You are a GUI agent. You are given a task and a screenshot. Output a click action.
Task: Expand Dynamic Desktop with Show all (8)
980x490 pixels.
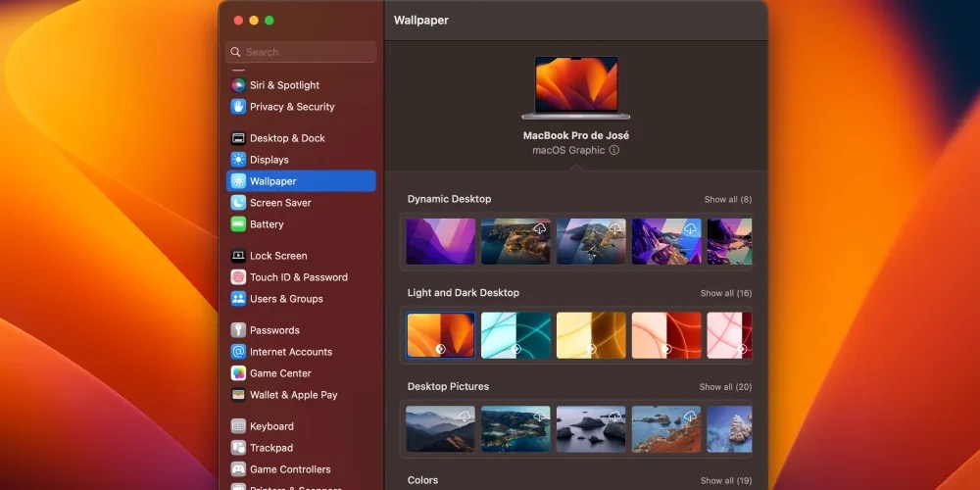(x=727, y=200)
